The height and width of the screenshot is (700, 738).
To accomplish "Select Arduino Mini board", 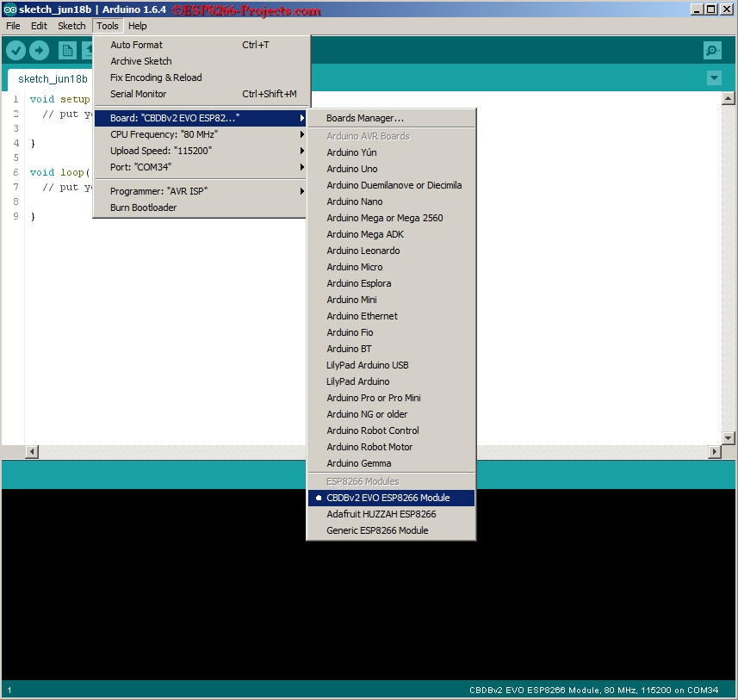I will coord(391,300).
